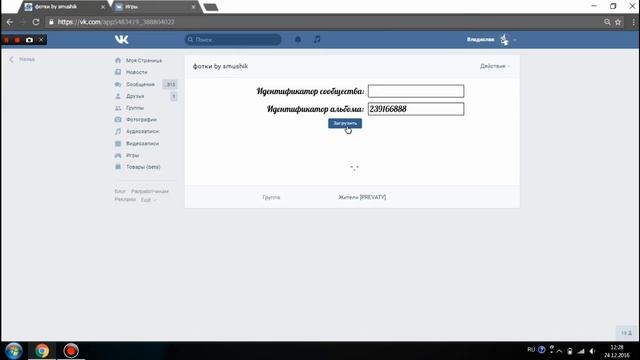Click the network signal icon in tray
The image size is (640, 360).
point(581,351)
